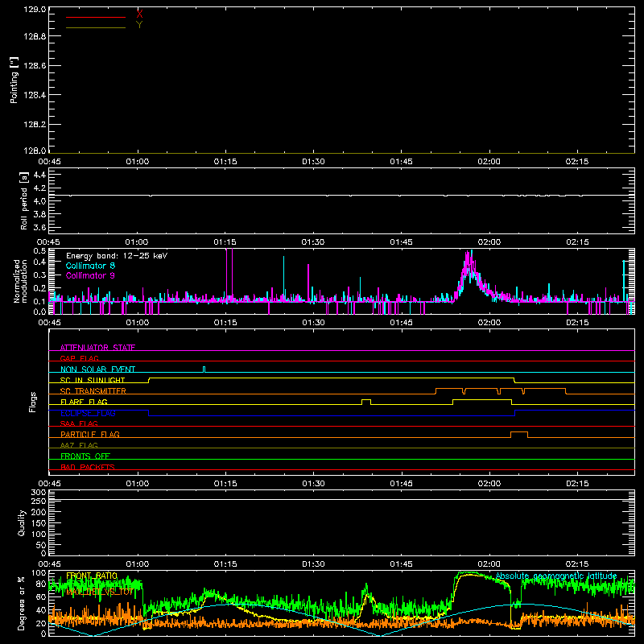
Task: Click the ATTENUATOR_STATE flag label
Action: (97, 348)
